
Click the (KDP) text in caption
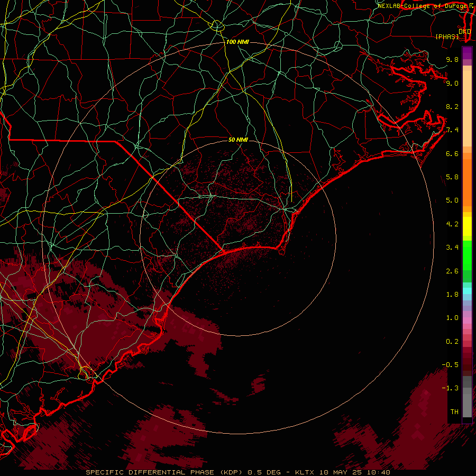(x=231, y=472)
